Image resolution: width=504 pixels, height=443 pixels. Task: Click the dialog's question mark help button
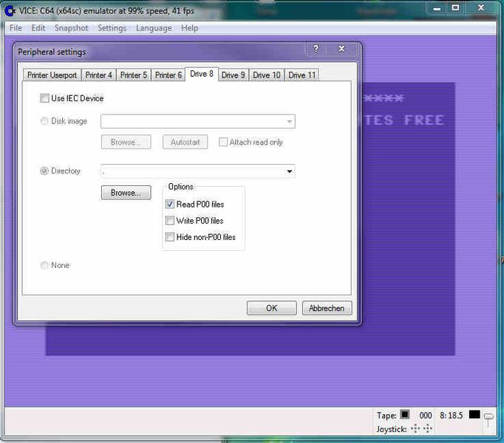(316, 49)
